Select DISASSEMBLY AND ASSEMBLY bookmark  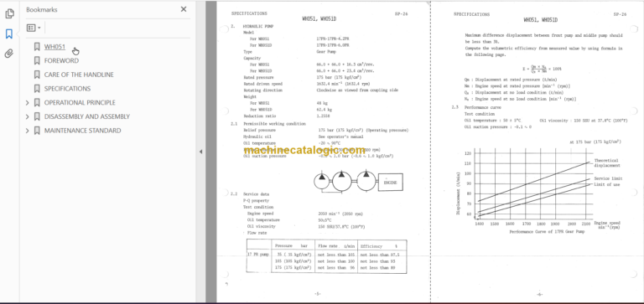87,116
